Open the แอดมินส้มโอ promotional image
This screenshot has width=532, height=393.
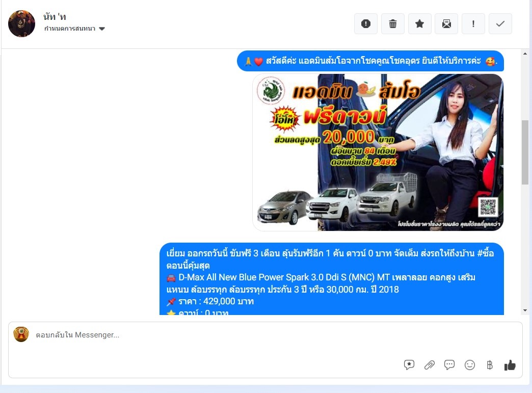(x=378, y=152)
